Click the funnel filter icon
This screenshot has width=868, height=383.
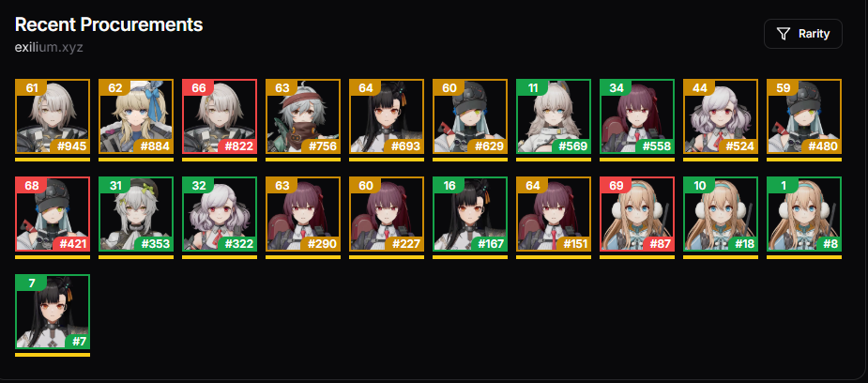(783, 34)
